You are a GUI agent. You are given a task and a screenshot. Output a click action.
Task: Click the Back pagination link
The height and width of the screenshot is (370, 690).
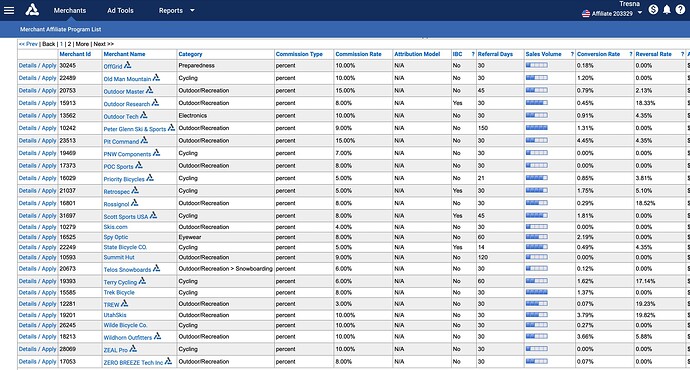(48, 44)
